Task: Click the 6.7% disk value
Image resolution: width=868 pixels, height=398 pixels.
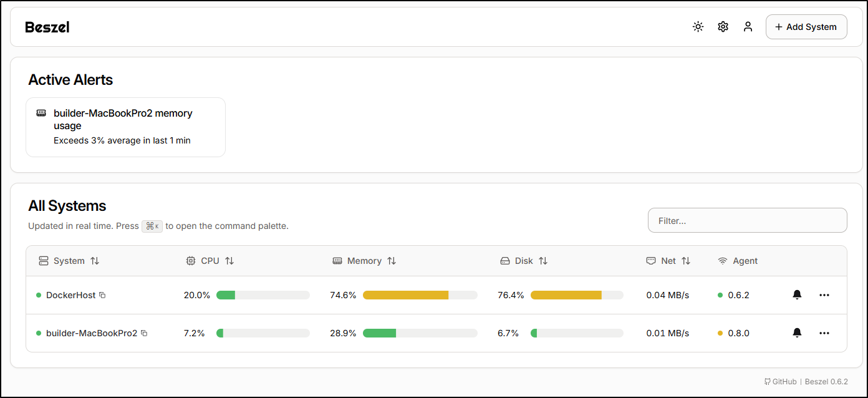Action: (x=508, y=333)
